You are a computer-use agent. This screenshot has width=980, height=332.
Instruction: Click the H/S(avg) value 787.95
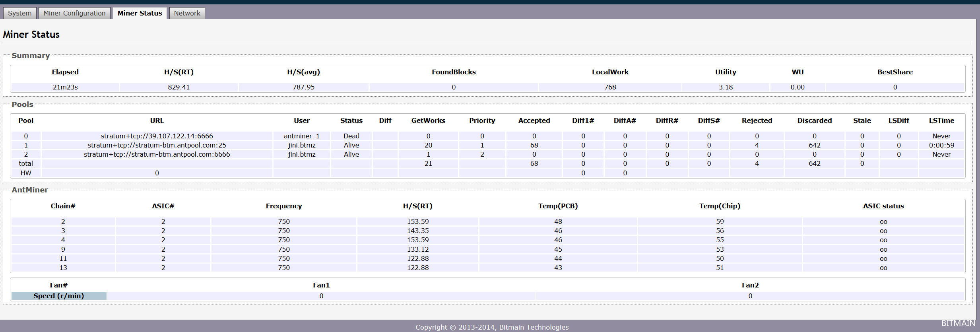[303, 87]
